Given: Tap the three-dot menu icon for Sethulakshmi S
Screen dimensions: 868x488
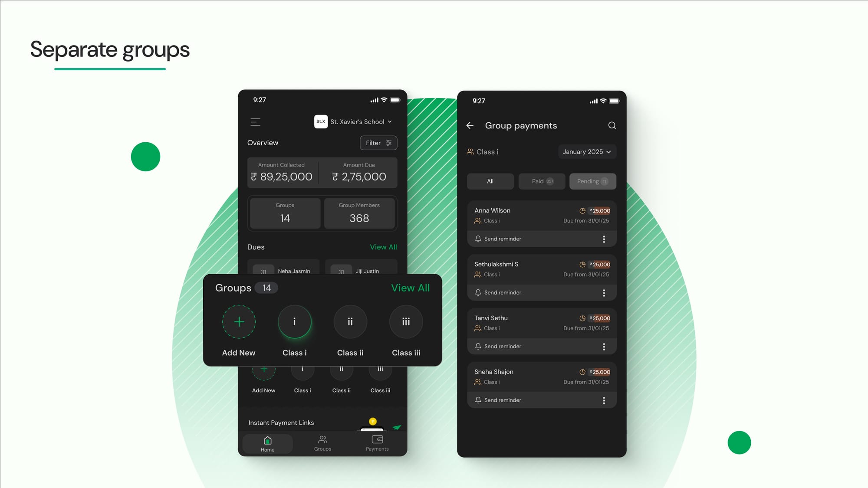Looking at the screenshot, I should click(x=604, y=292).
